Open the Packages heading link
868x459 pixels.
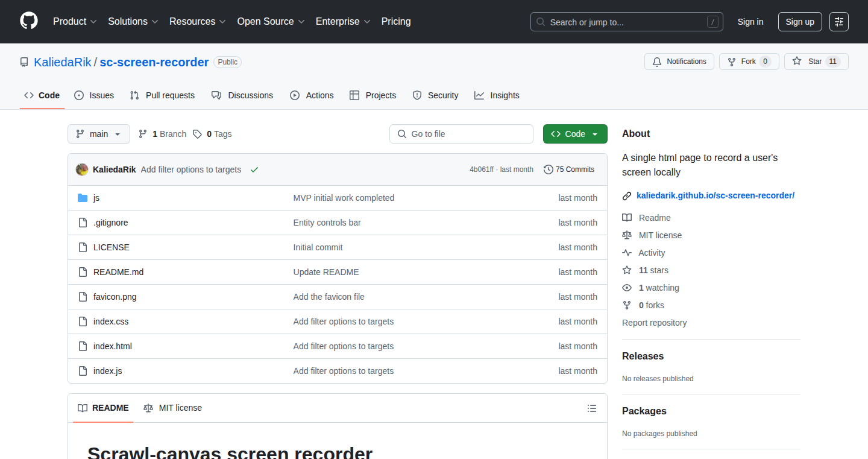pos(644,411)
